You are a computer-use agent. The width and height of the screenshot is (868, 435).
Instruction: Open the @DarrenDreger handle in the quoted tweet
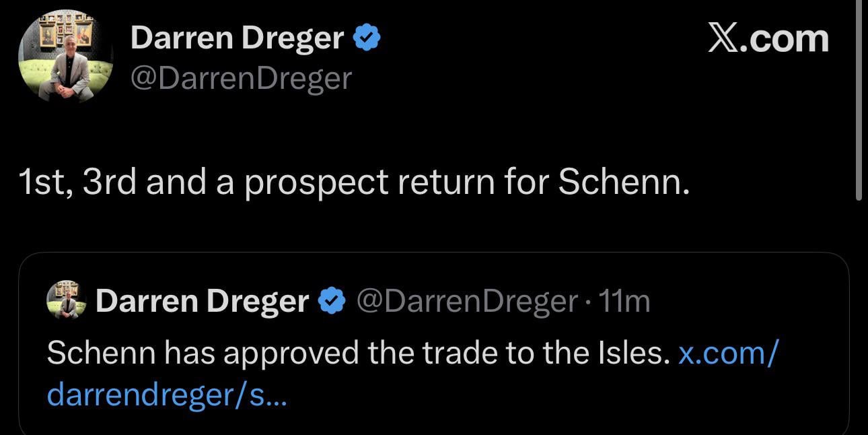click(466, 301)
